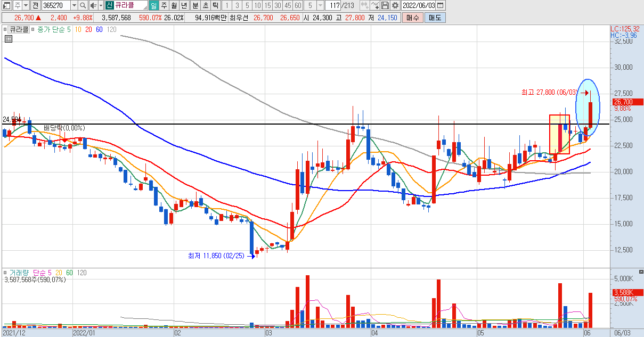Open the dropdown arrow next to speaker

coord(100,5)
